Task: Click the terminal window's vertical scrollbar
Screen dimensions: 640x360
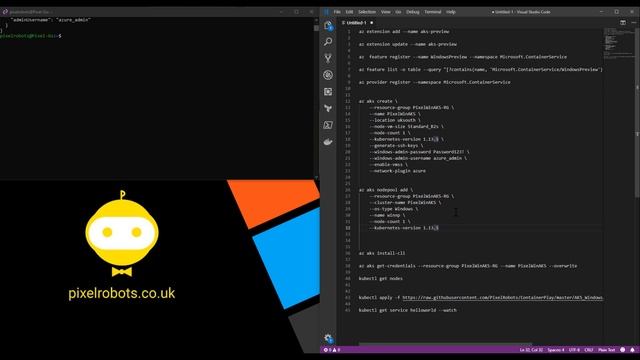Action: (x=316, y=28)
